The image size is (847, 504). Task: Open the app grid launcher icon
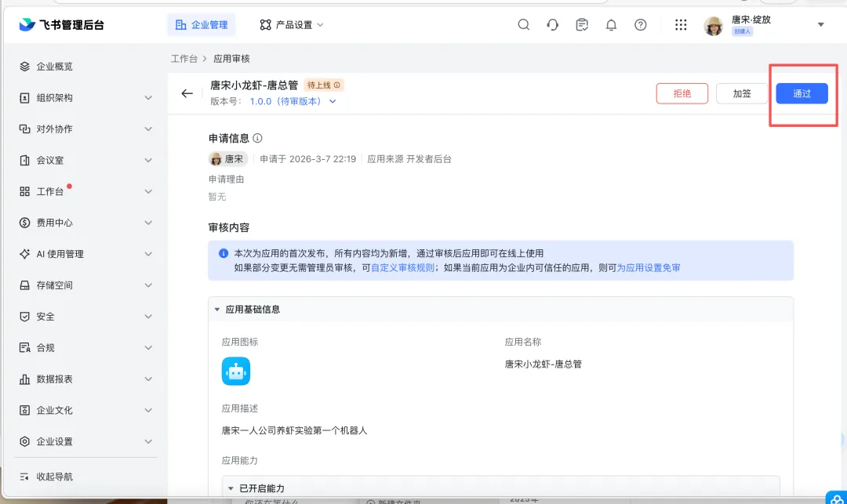tap(681, 25)
